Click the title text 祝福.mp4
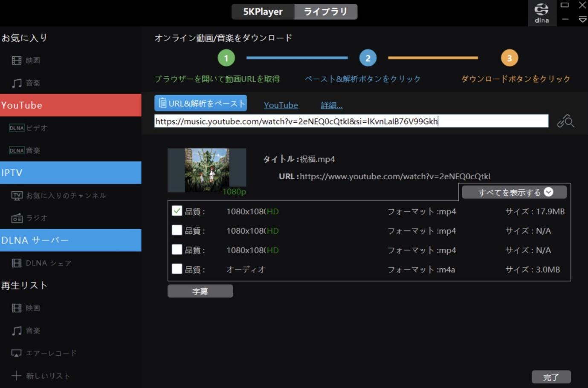Viewport: 588px width, 388px height. click(x=317, y=159)
